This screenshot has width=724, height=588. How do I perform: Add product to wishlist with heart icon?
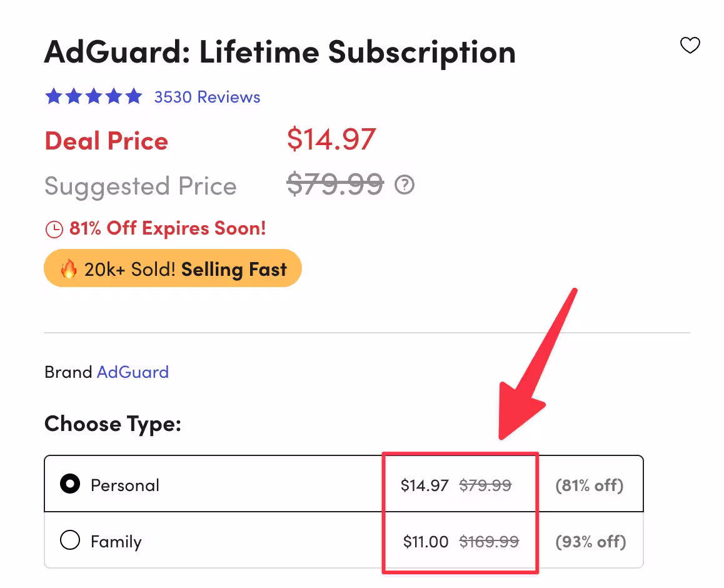690,45
